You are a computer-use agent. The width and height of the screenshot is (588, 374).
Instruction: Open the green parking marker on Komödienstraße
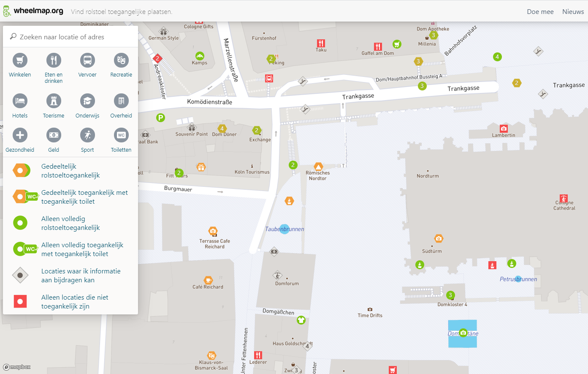(x=160, y=118)
